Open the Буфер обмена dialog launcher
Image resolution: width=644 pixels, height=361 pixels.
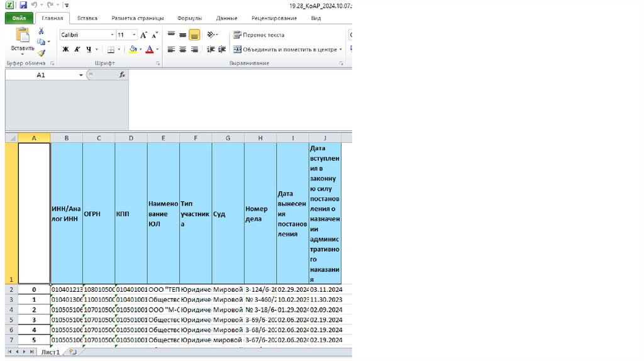(52, 64)
